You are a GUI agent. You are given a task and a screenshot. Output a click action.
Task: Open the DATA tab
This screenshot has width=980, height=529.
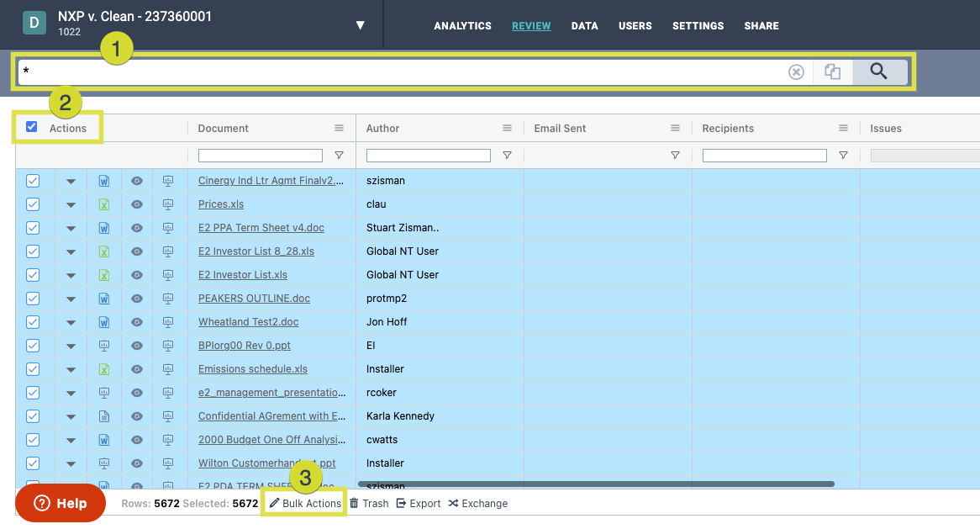tap(584, 25)
